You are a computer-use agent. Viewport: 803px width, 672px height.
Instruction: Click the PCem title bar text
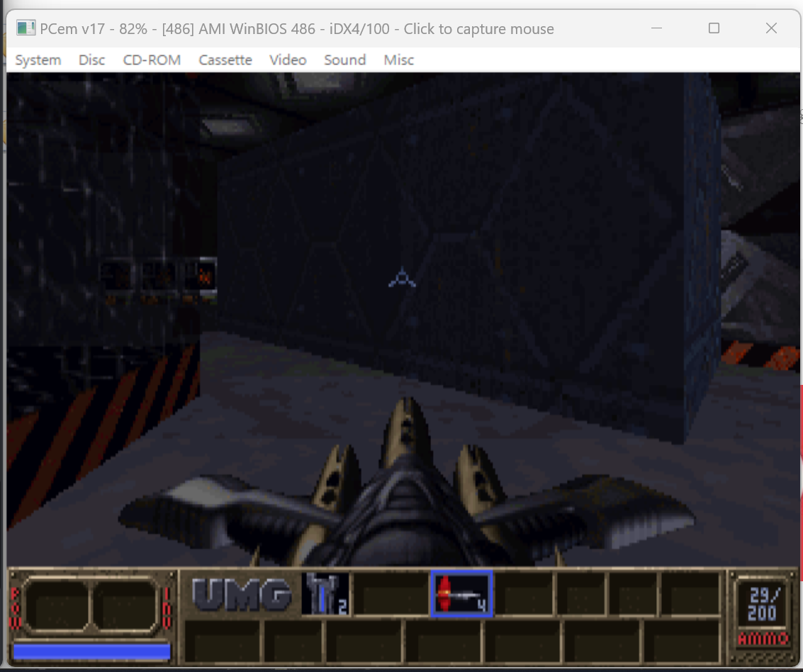297,28
